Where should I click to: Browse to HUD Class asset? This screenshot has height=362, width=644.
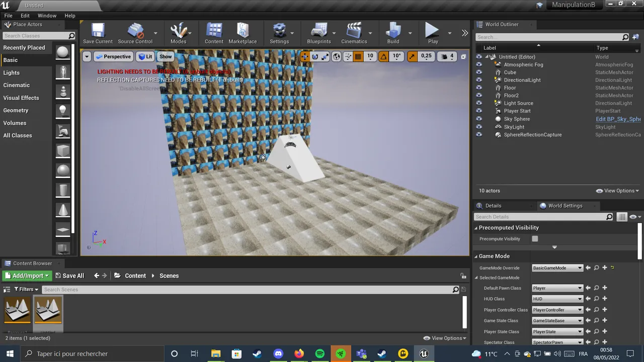click(596, 299)
